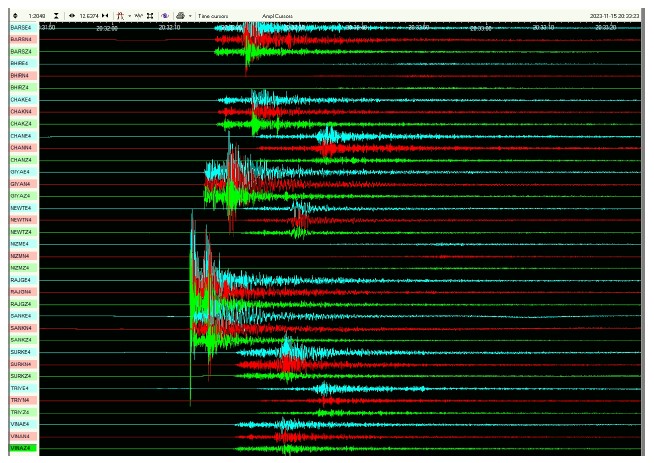Screen dimensions: 654x463
Task: Click the small waveform filter icon
Action: tap(139, 16)
